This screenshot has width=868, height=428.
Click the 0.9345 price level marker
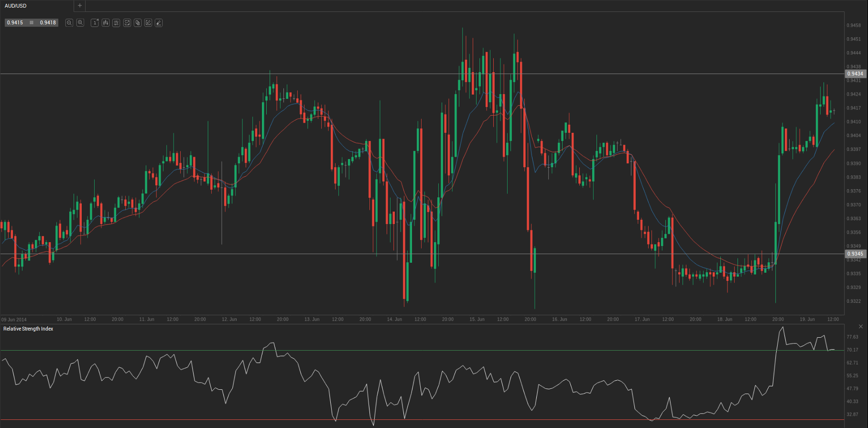point(856,254)
